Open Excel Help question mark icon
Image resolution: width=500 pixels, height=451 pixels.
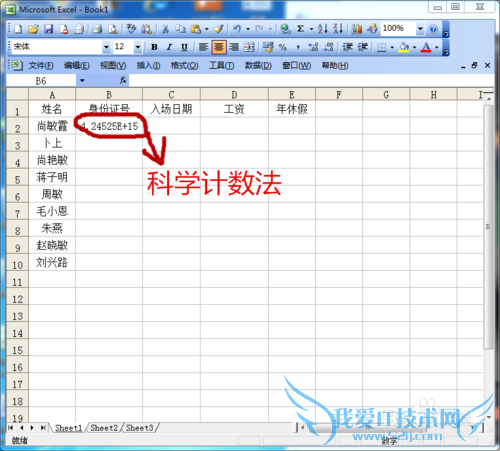click(433, 29)
